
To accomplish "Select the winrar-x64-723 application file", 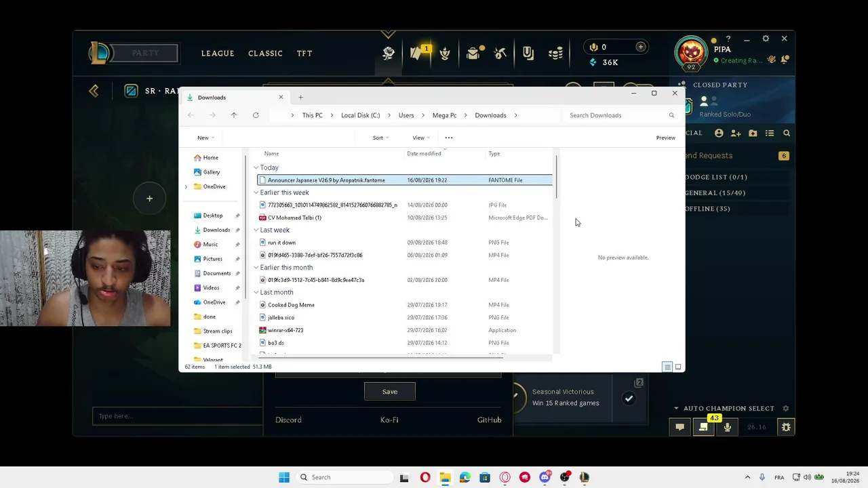I will tap(405, 330).
